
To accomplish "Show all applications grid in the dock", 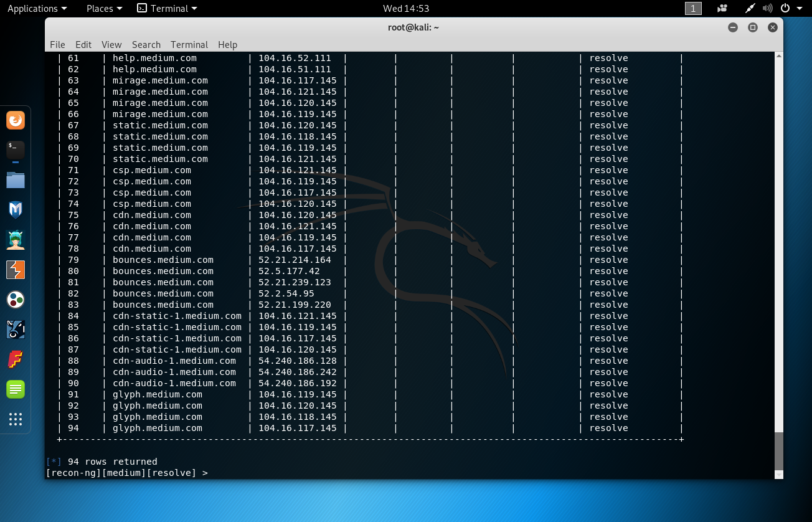I will click(16, 419).
